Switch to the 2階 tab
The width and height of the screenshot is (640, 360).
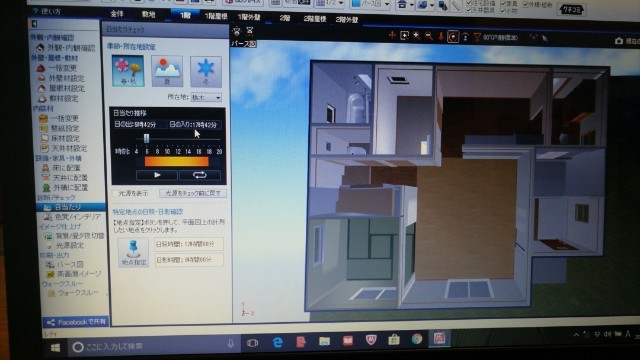(x=285, y=18)
